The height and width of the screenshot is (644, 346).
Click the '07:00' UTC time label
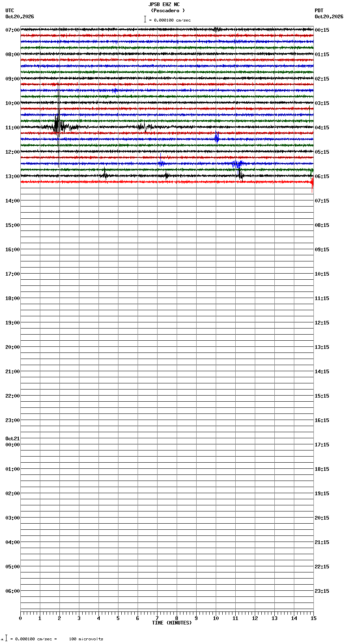(x=13, y=30)
